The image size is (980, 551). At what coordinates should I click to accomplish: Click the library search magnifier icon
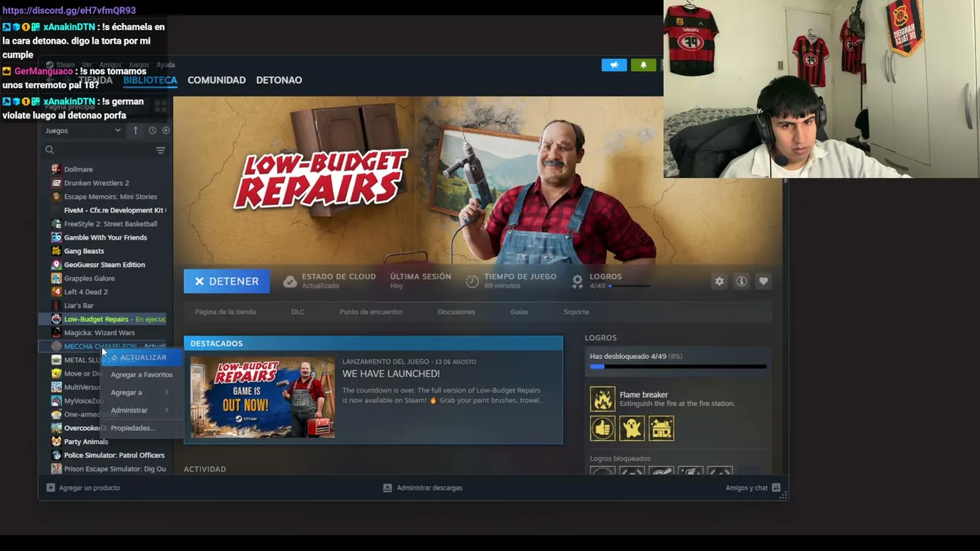coord(50,150)
